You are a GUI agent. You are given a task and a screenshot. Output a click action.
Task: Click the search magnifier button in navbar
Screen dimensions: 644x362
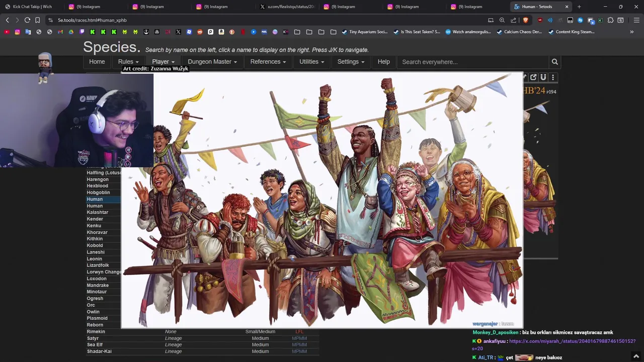pos(554,62)
